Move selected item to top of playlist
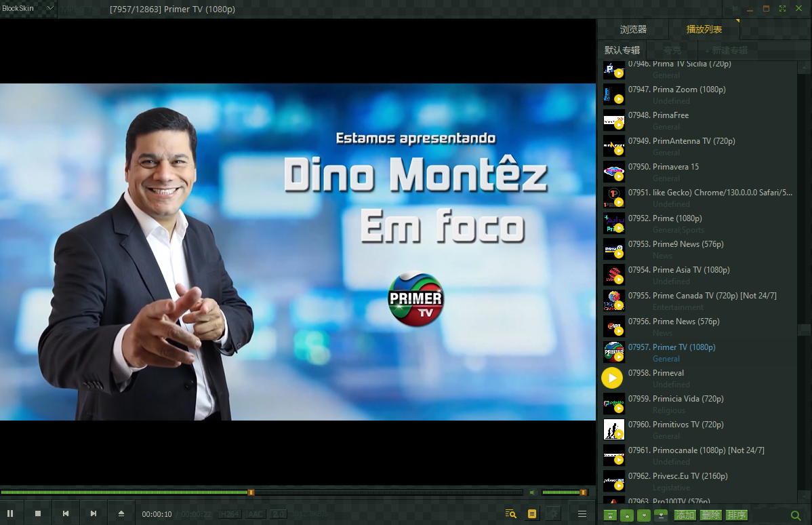 (x=611, y=515)
